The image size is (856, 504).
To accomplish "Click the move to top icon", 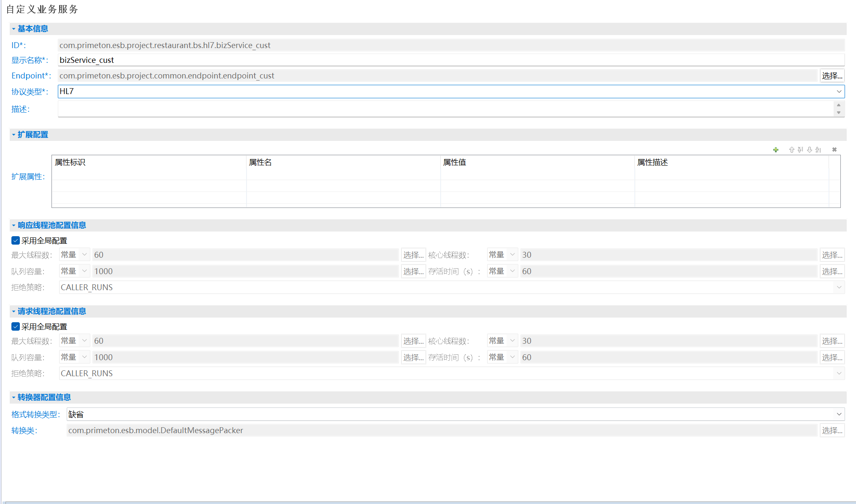I will tap(800, 150).
